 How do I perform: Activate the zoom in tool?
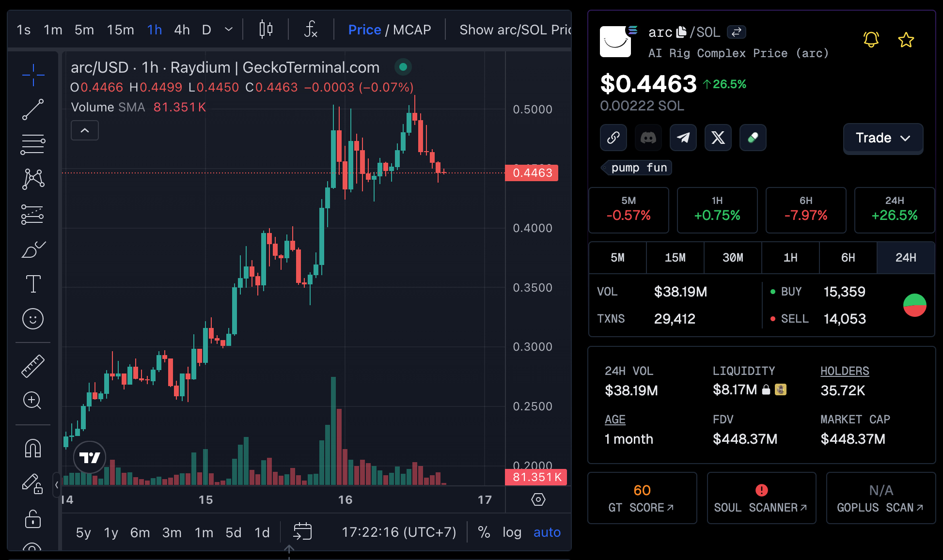point(33,401)
